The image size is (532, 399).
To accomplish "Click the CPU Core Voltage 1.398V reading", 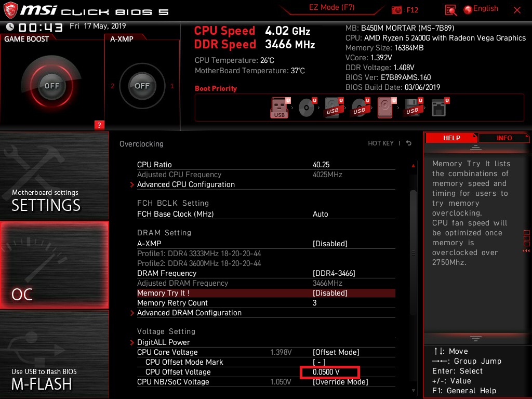I will coord(281,352).
